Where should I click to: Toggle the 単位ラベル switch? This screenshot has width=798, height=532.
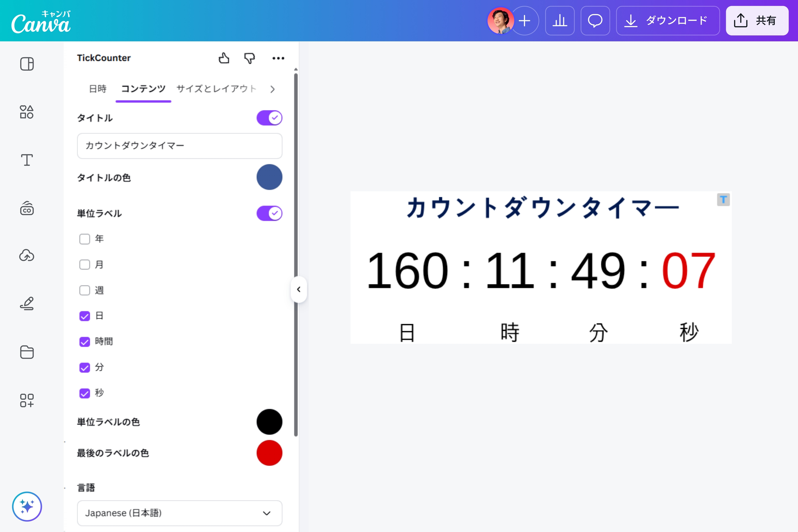(x=269, y=213)
